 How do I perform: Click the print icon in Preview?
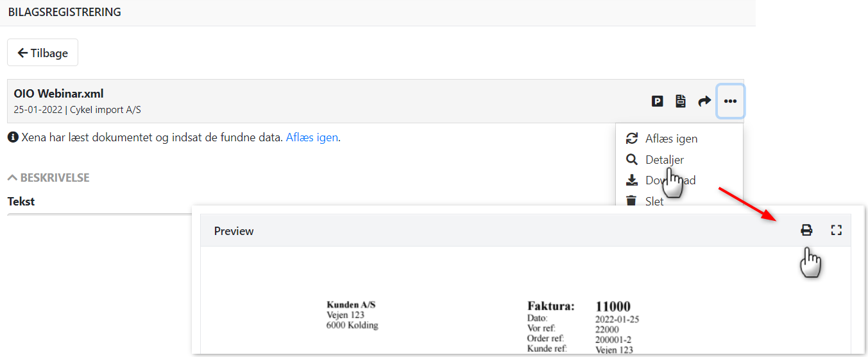[x=806, y=231]
